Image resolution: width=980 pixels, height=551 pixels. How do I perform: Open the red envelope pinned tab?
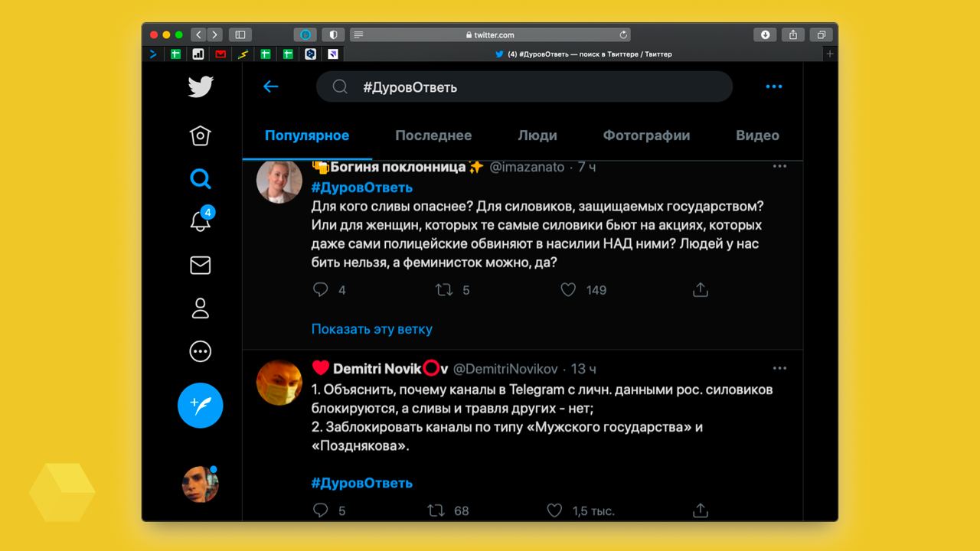[x=220, y=54]
